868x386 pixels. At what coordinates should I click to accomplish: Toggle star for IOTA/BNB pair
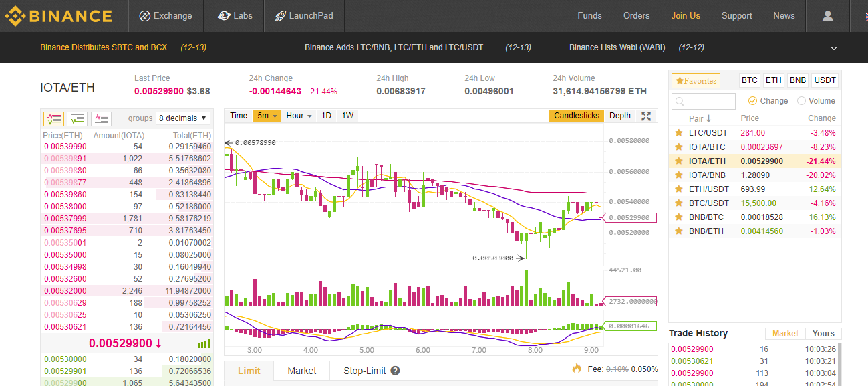pyautogui.click(x=679, y=175)
